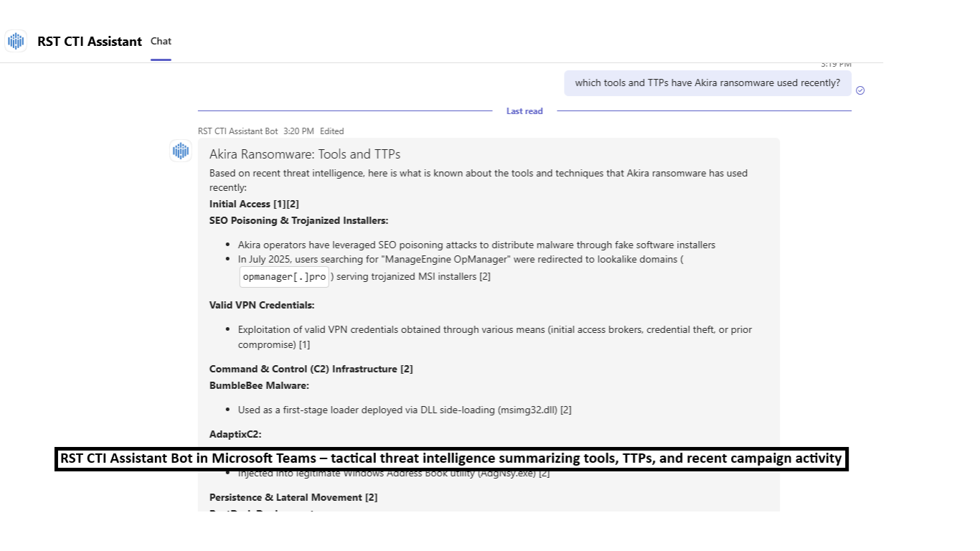Screen dimensions: 980x551
Task: Click SEO Poisoning & Trojanized Installers heading
Action: point(298,220)
